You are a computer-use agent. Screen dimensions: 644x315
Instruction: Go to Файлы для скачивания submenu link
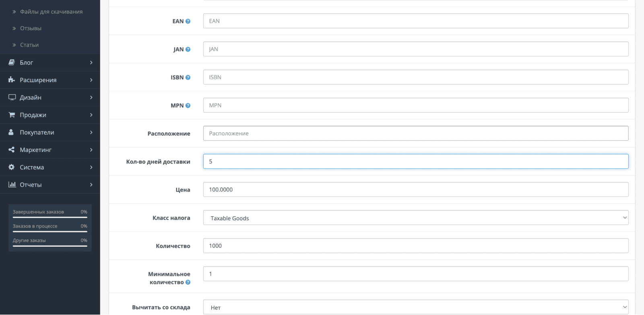[x=51, y=12]
